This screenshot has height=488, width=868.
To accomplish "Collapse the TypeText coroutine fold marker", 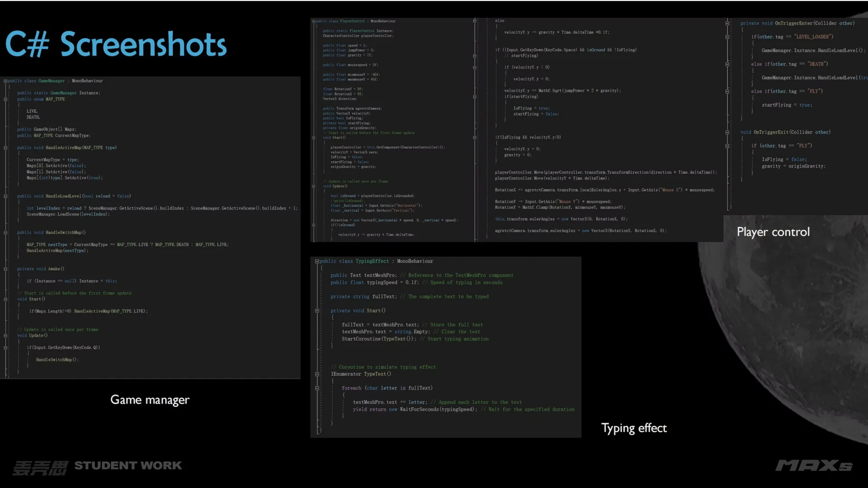I will (x=317, y=374).
